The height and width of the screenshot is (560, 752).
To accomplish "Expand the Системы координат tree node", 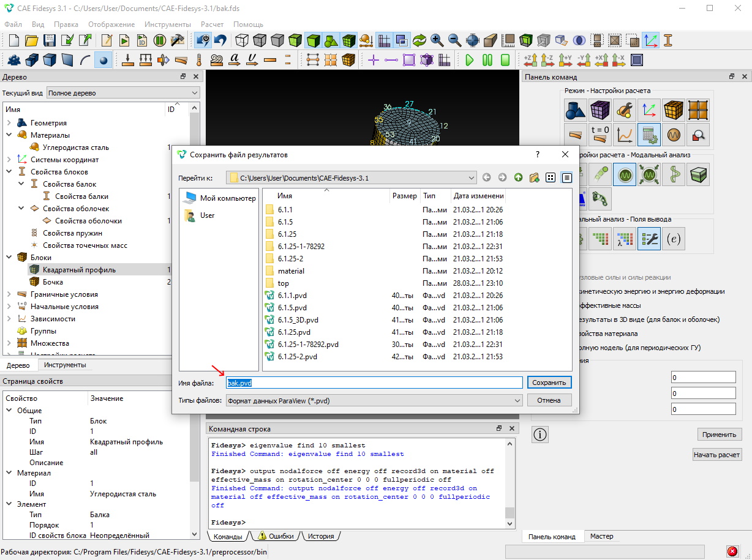I will click(x=9, y=160).
